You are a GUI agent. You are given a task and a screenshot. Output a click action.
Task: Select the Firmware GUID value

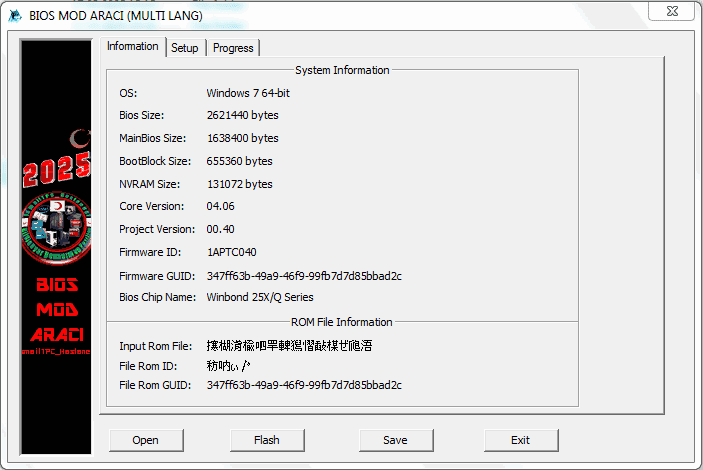pos(304,275)
